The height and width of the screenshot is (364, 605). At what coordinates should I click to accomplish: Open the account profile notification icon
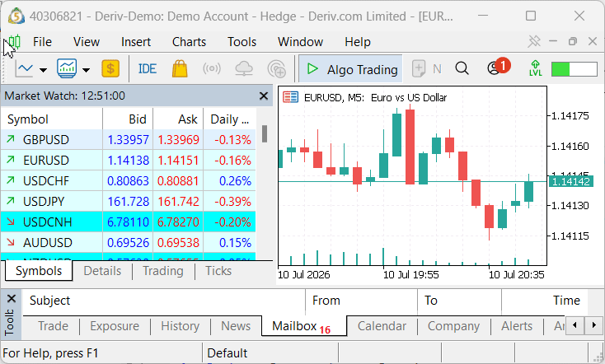coord(497,68)
